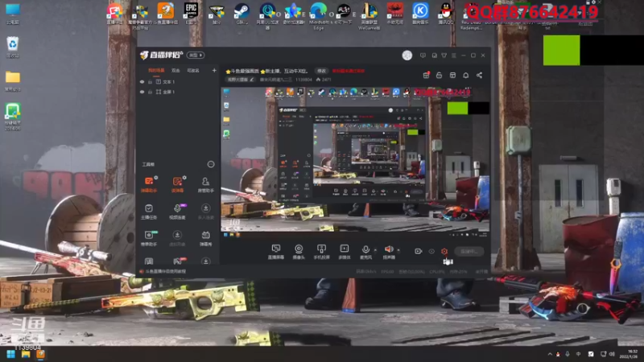Image resolution: width=644 pixels, height=362 pixels.
Task: Open the video mic-link tool (视频连麦)
Action: [177, 211]
